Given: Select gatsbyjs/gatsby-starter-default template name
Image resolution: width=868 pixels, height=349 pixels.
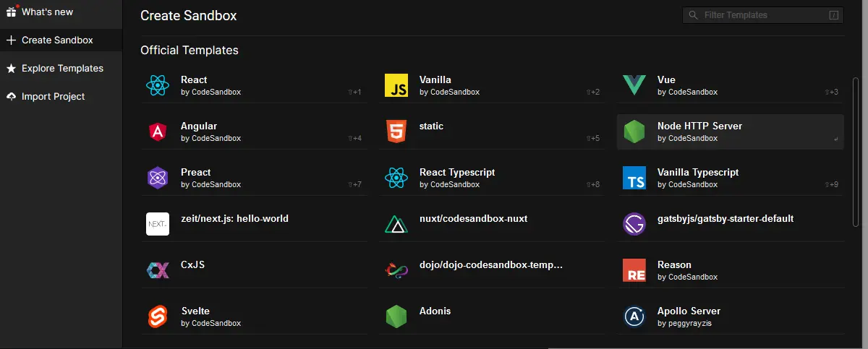Looking at the screenshot, I should click(x=726, y=219).
